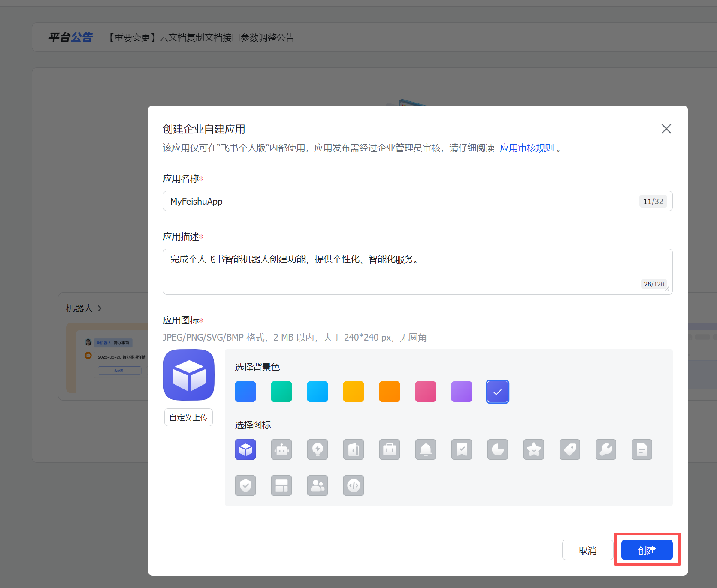
Task: Select the document app icon
Action: point(642,449)
